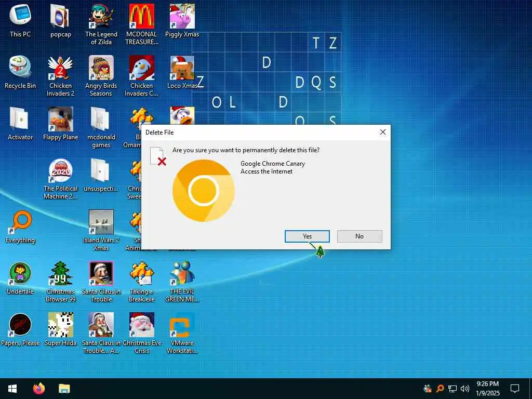Launch Firefox from the taskbar
The height and width of the screenshot is (399, 532).
point(38,389)
